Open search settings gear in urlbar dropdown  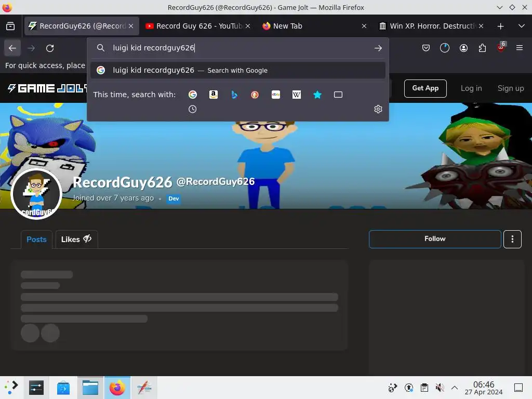[378, 109]
